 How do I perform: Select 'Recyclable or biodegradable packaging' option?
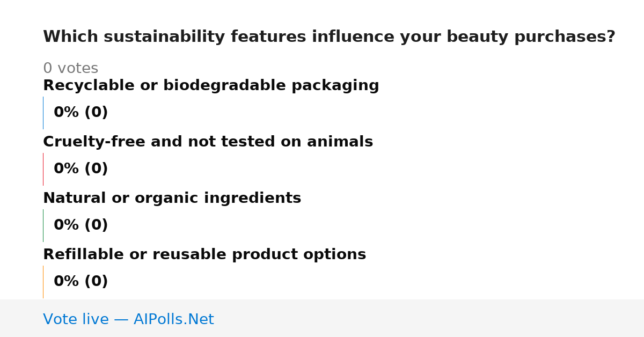pyautogui.click(x=211, y=86)
